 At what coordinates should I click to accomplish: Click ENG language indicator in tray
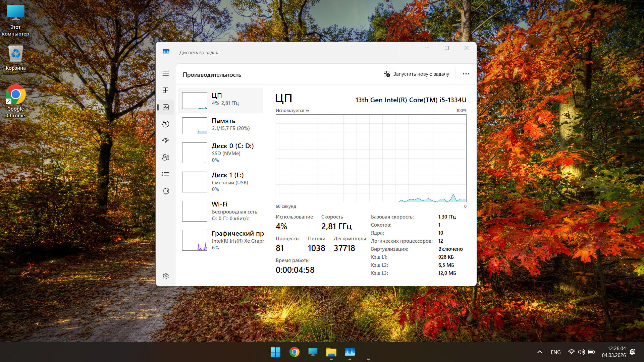pos(555,352)
